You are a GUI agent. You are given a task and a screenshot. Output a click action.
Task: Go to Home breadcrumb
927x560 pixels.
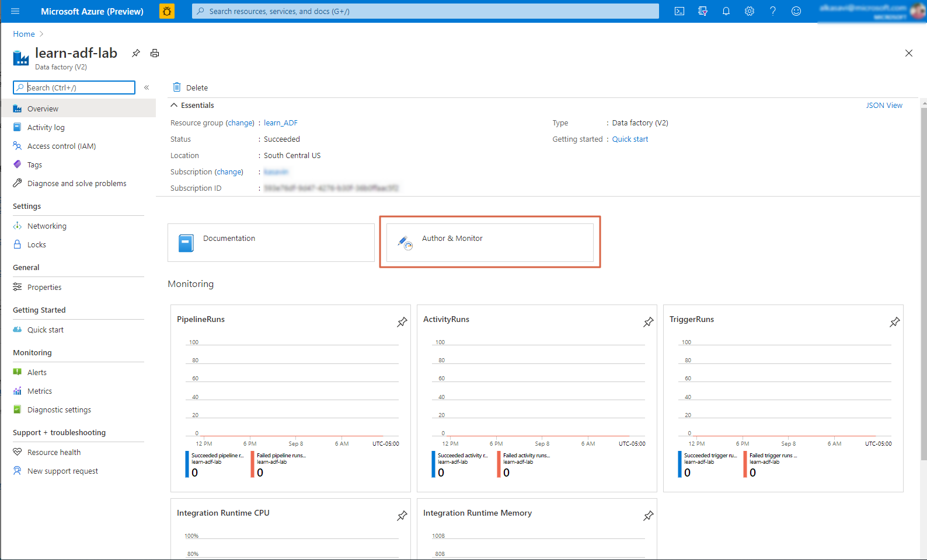coord(24,34)
